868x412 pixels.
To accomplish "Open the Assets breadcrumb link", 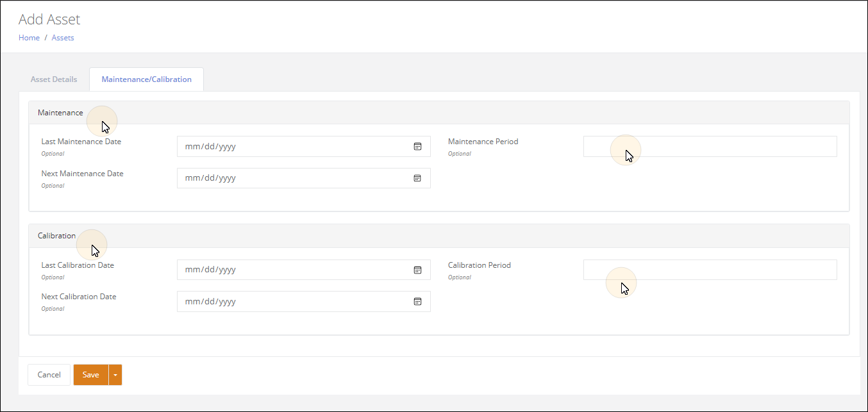I will tap(63, 38).
